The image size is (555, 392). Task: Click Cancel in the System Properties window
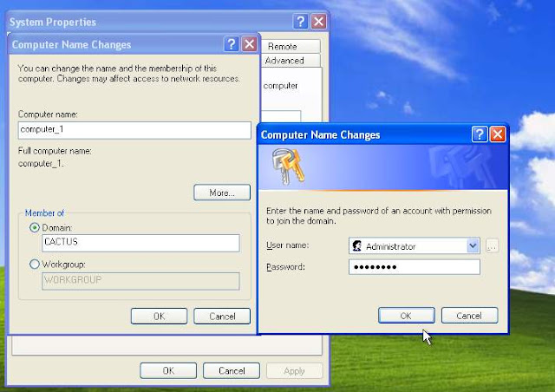coord(232,371)
